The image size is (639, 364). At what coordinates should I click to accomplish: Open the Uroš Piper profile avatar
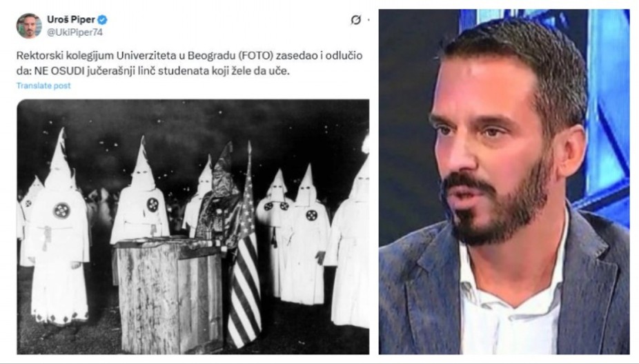29,26
